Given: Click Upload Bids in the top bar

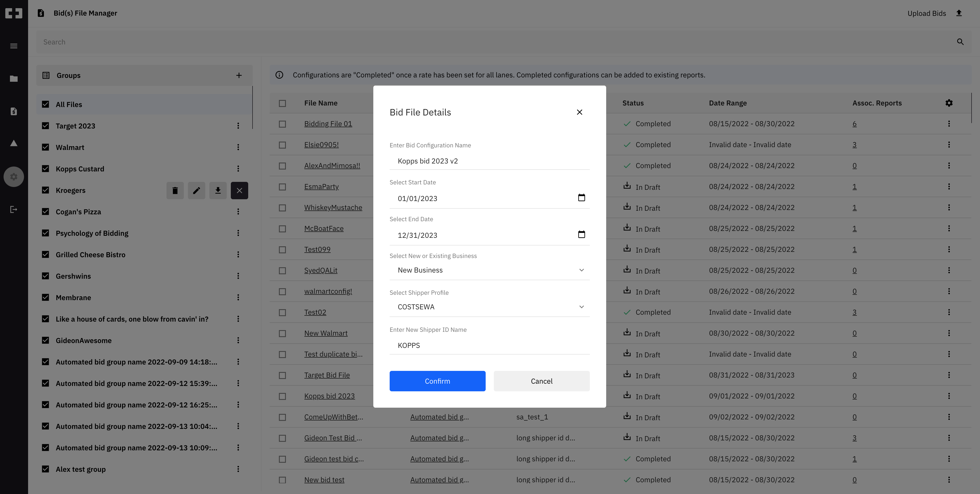Looking at the screenshot, I should click(x=926, y=13).
